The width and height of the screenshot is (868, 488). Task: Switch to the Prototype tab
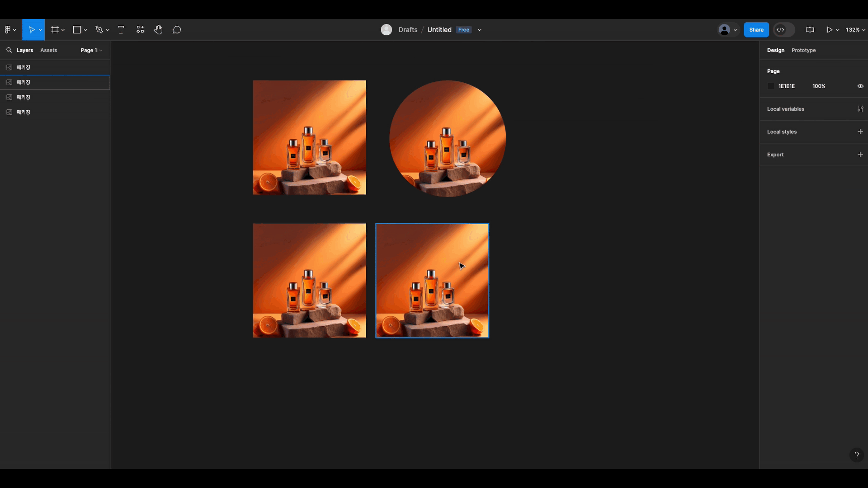804,50
